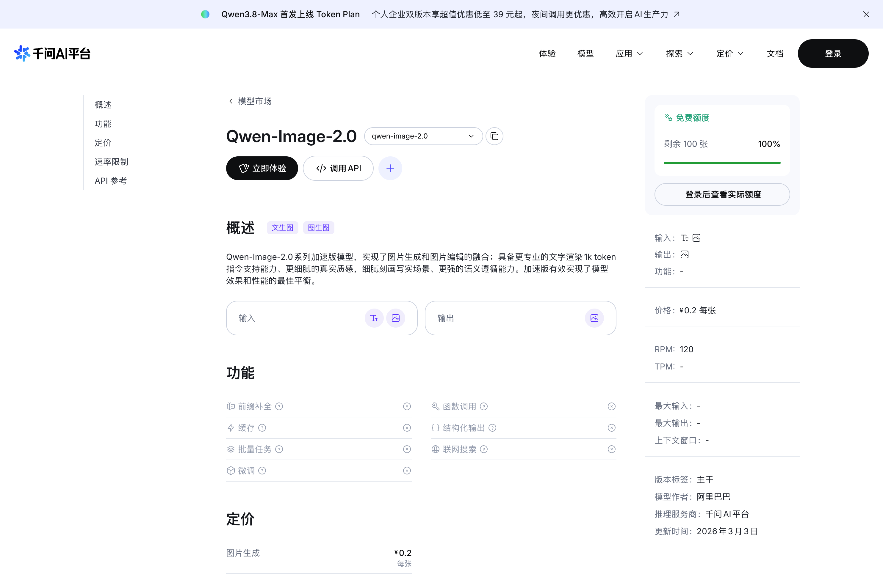Click the unsupported X icon for 批量任务
Image resolution: width=883 pixels, height=588 pixels.
407,449
